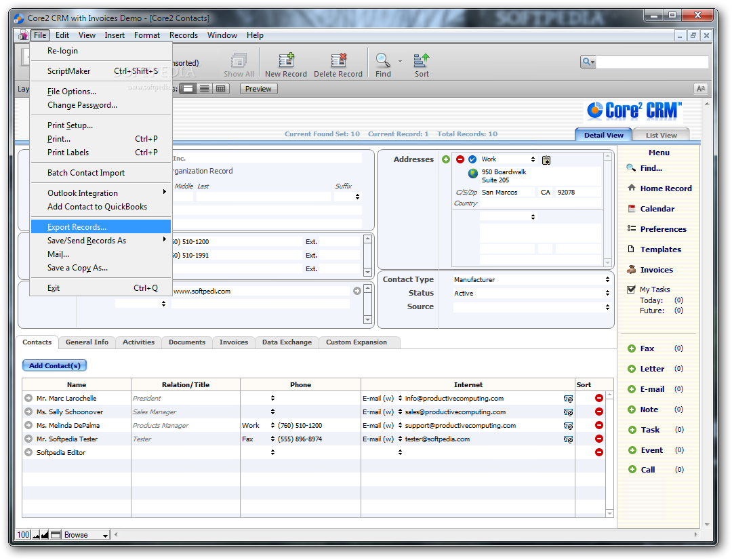Viewport: 732px width, 560px height.
Task: Click the globe map icon beside 950 Boardwalk
Action: pos(473,174)
